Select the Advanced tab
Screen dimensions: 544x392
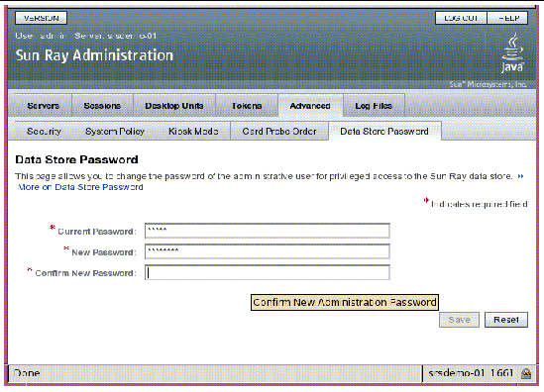pyautogui.click(x=310, y=106)
